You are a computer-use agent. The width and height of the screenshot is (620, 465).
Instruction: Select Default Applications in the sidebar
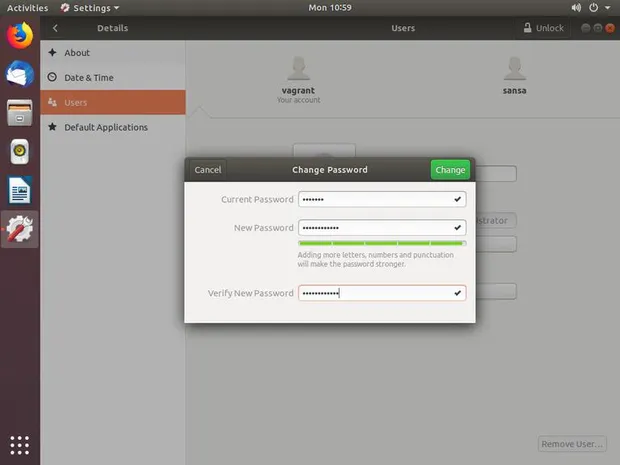click(x=113, y=127)
